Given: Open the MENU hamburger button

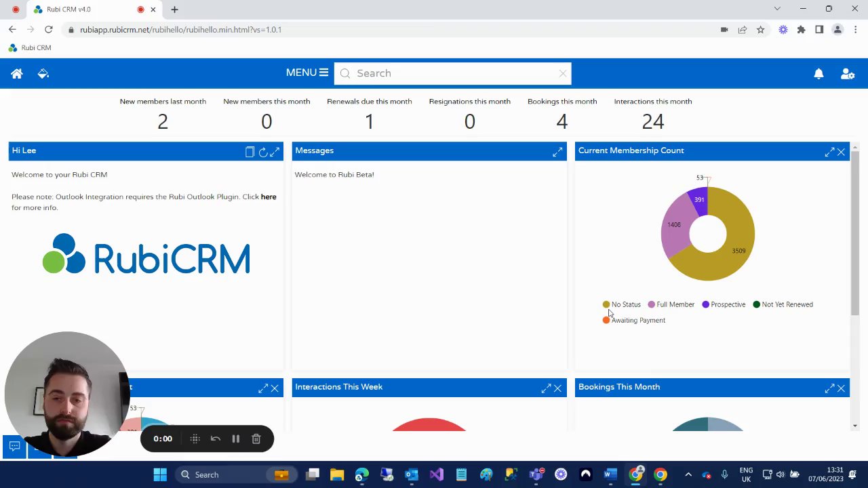Looking at the screenshot, I should pos(307,73).
